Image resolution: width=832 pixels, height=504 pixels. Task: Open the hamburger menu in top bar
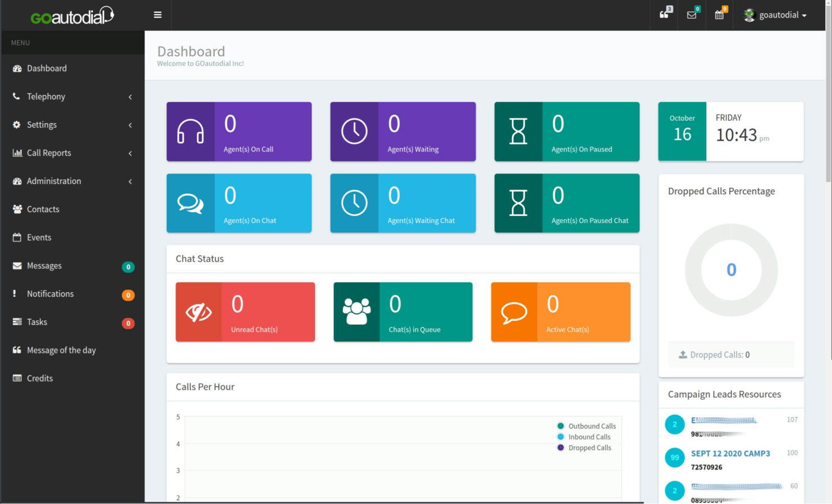coord(157,15)
